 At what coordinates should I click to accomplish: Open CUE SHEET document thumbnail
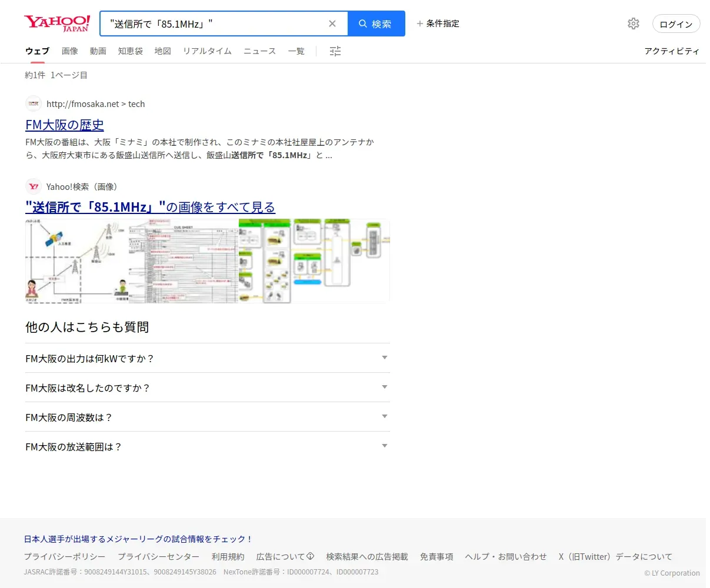tap(184, 261)
